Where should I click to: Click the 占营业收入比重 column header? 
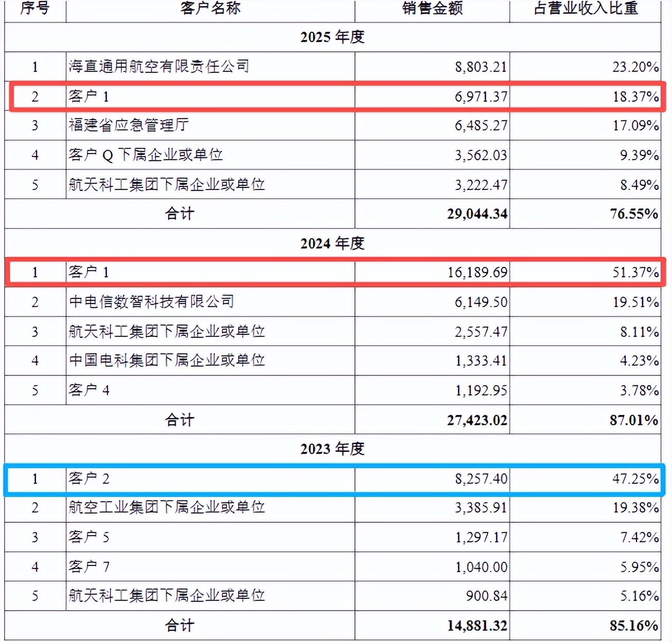click(586, 8)
